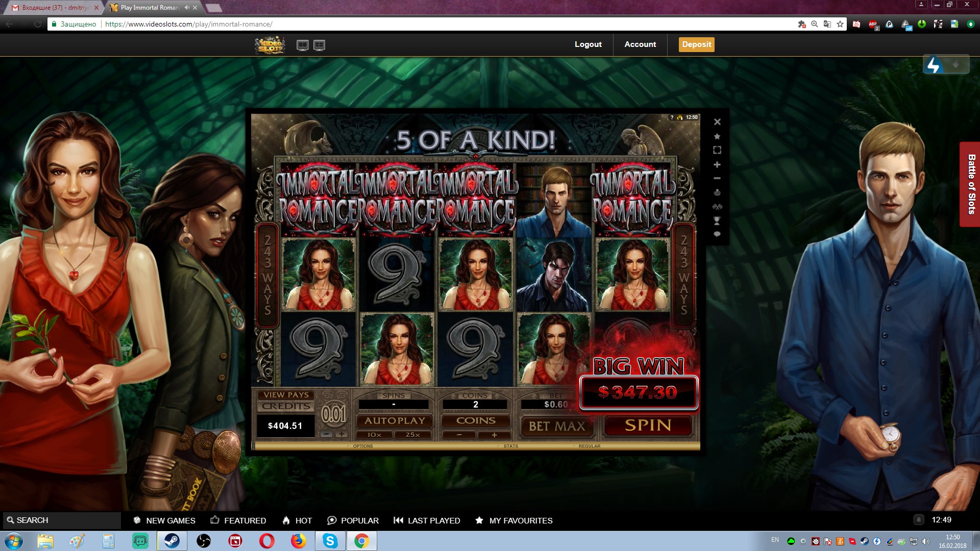
Task: Toggle Credits display mode
Action: (286, 406)
